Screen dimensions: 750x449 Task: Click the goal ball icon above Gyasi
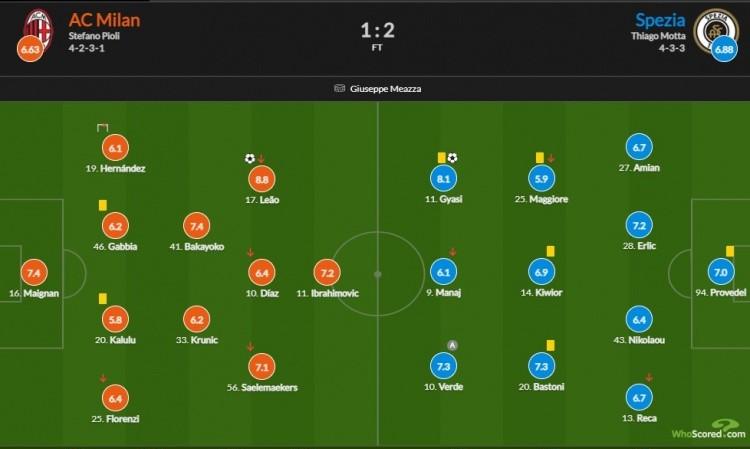click(452, 158)
